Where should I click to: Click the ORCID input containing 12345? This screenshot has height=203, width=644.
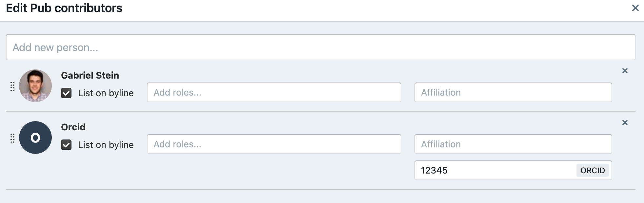click(x=495, y=170)
